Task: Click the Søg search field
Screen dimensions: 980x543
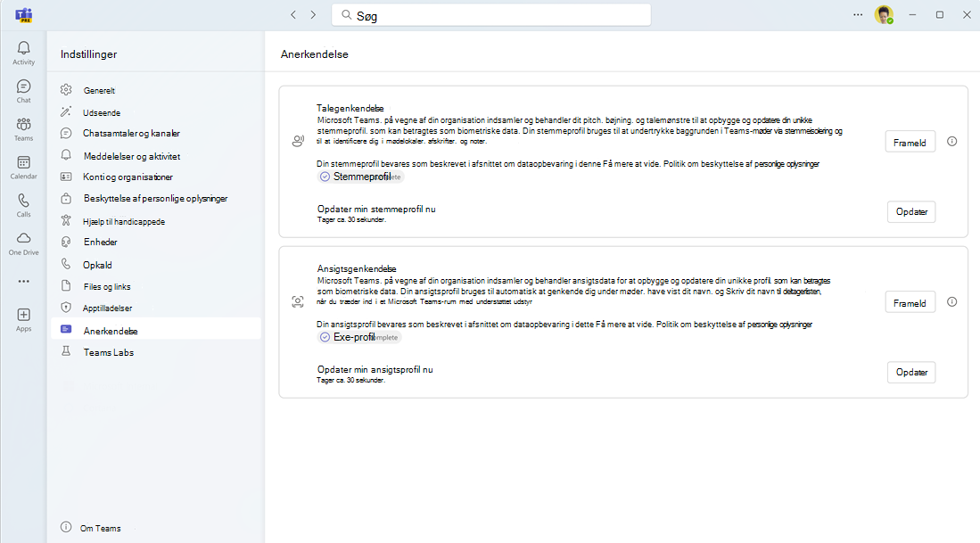Action: point(491,15)
